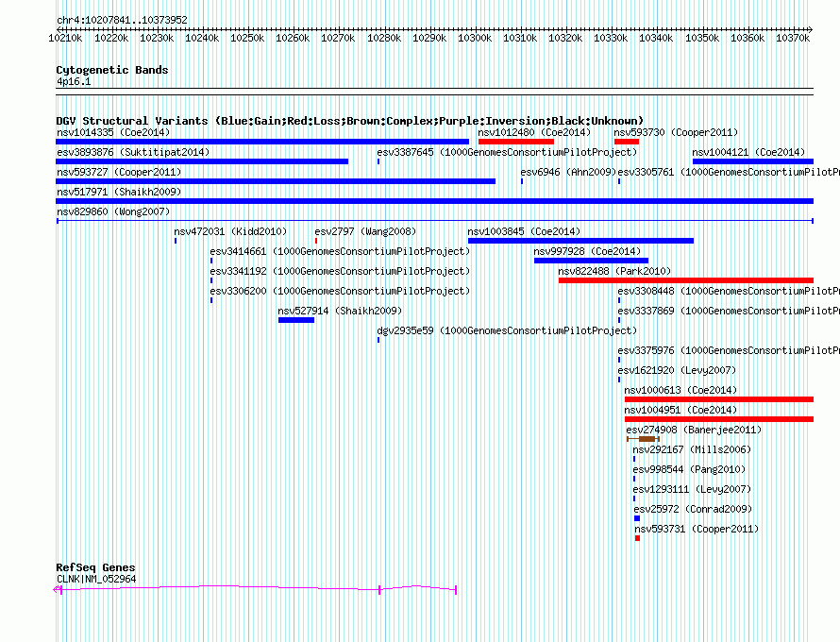Select the nsv527914 (Shaikh2009) blue bar

tap(296, 320)
